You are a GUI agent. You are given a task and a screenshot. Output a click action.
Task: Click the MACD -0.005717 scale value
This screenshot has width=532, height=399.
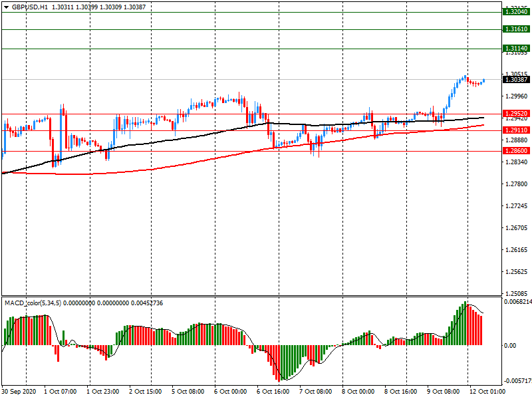click(518, 381)
